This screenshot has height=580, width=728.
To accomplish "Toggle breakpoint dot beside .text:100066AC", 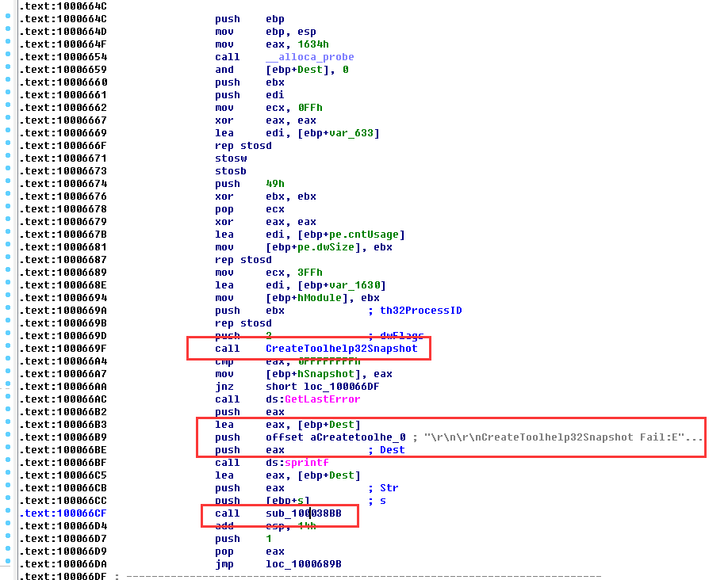I will (x=8, y=396).
